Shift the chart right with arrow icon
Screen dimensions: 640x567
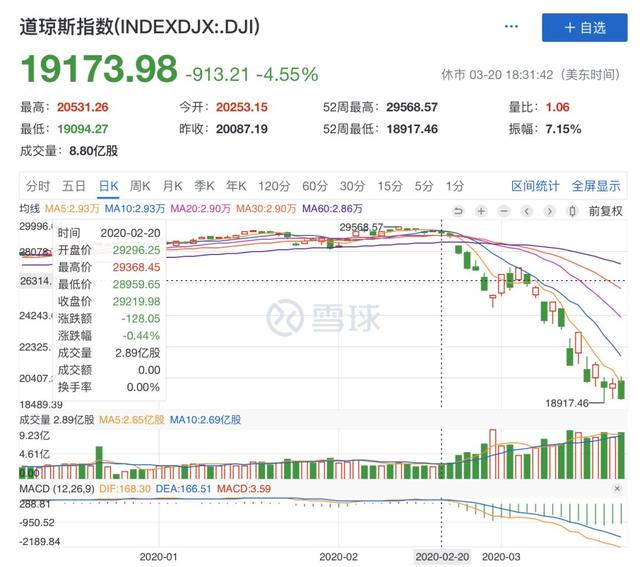(549, 210)
